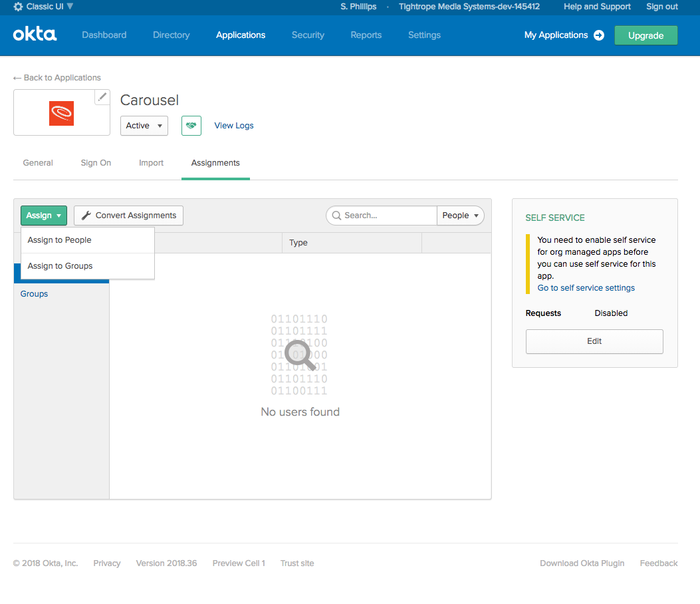The width and height of the screenshot is (700, 604).
Task: Click Convert Assignments button
Action: click(128, 216)
